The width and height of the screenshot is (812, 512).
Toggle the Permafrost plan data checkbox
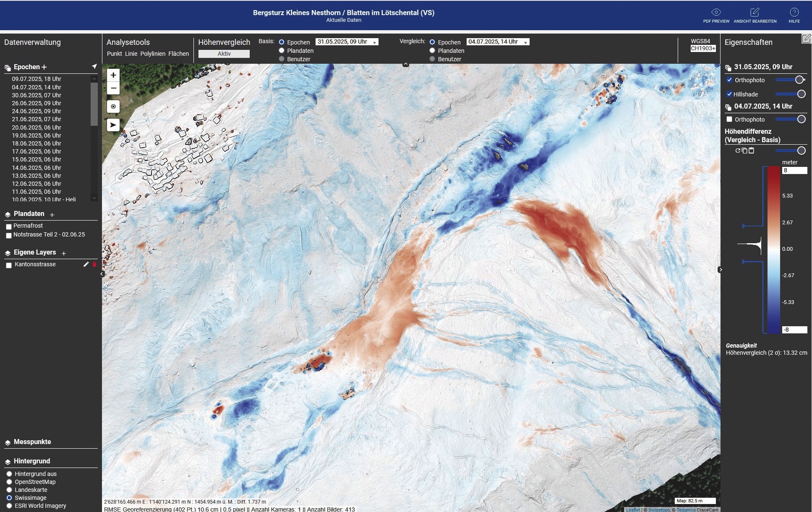pyautogui.click(x=8, y=226)
